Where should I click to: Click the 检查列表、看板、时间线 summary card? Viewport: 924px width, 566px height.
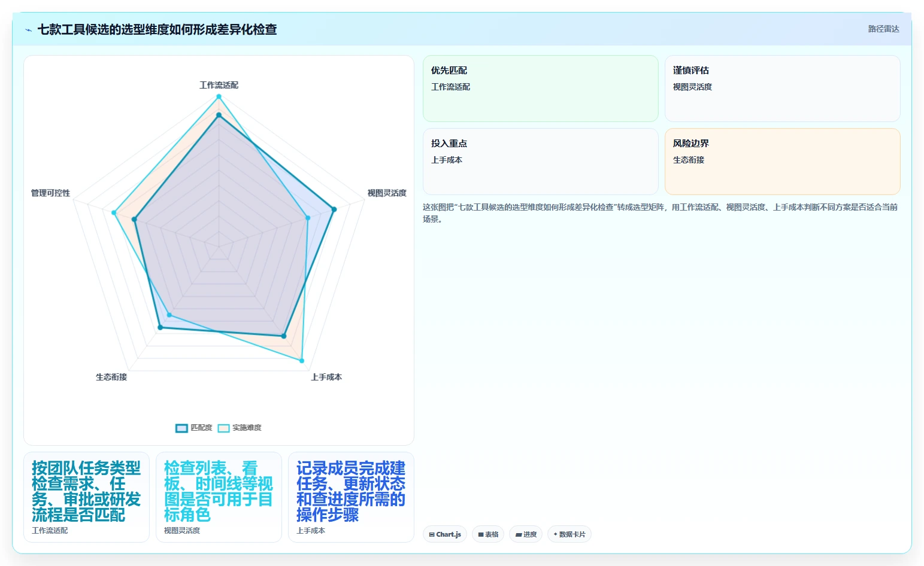pos(219,497)
